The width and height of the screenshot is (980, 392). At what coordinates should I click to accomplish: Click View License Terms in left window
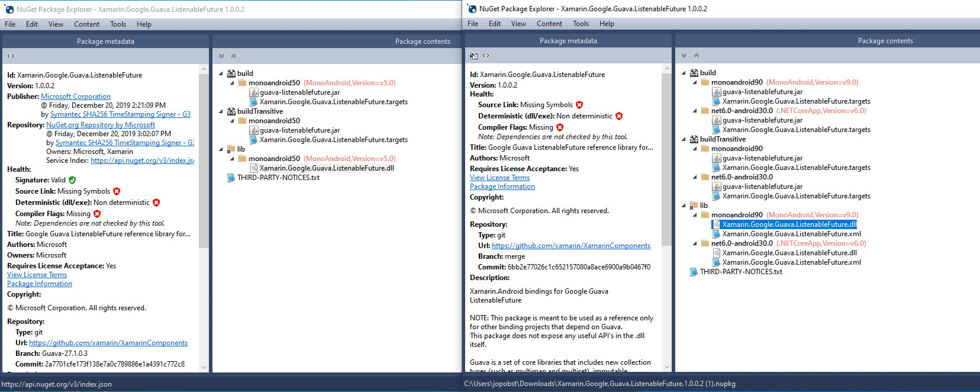click(37, 275)
